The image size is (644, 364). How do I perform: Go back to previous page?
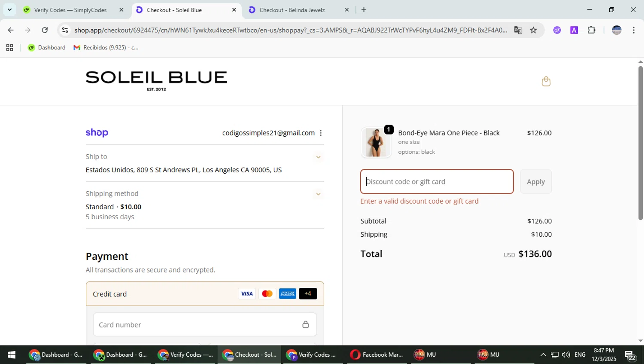tap(11, 30)
